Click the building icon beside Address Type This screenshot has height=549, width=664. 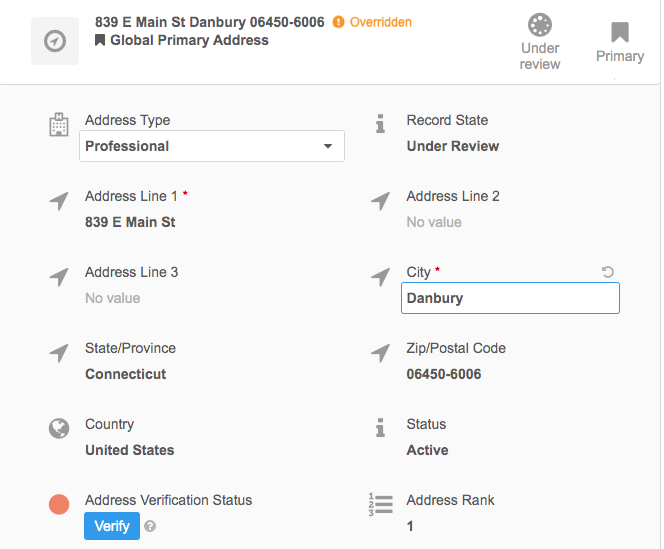tap(59, 125)
